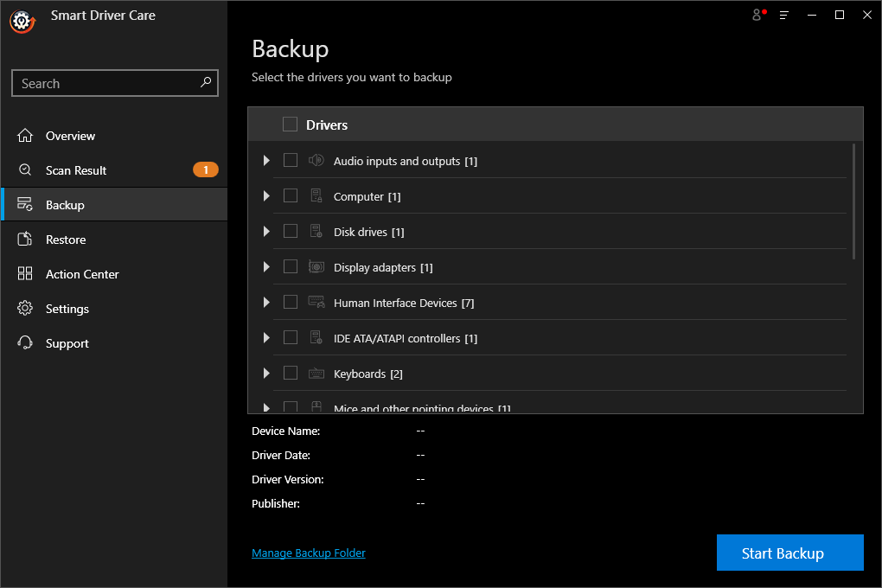
Task: Check the Keyboards driver checkbox
Action: tap(291, 373)
